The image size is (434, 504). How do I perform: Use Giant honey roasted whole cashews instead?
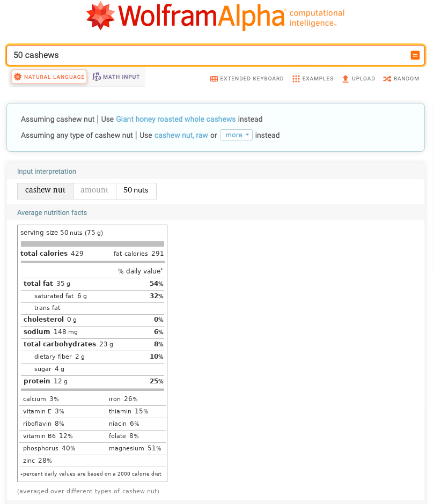pos(175,119)
